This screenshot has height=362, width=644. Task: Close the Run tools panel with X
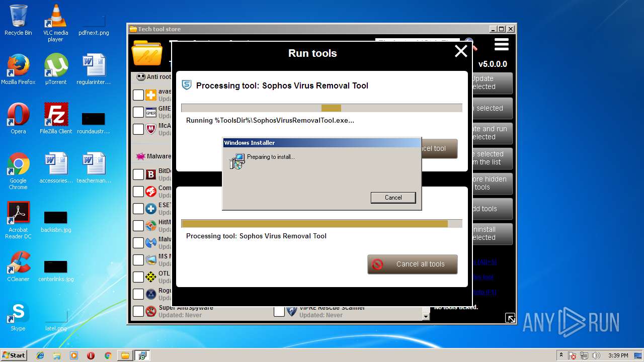point(461,51)
